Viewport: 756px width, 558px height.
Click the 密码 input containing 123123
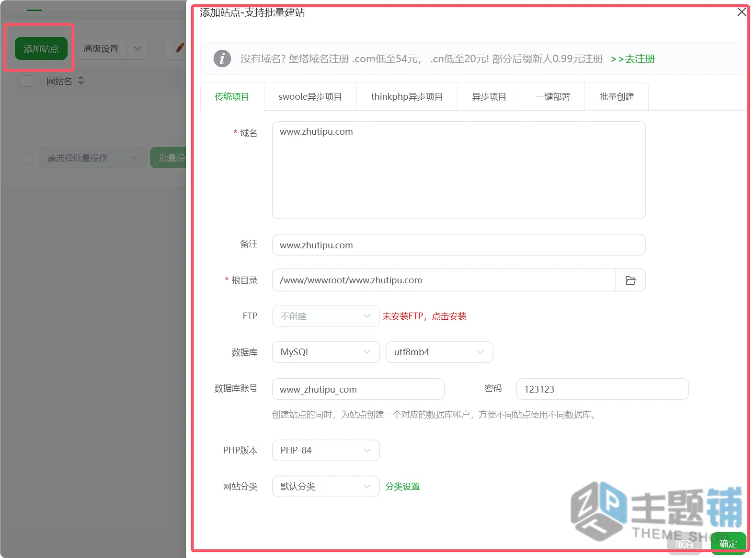point(602,389)
